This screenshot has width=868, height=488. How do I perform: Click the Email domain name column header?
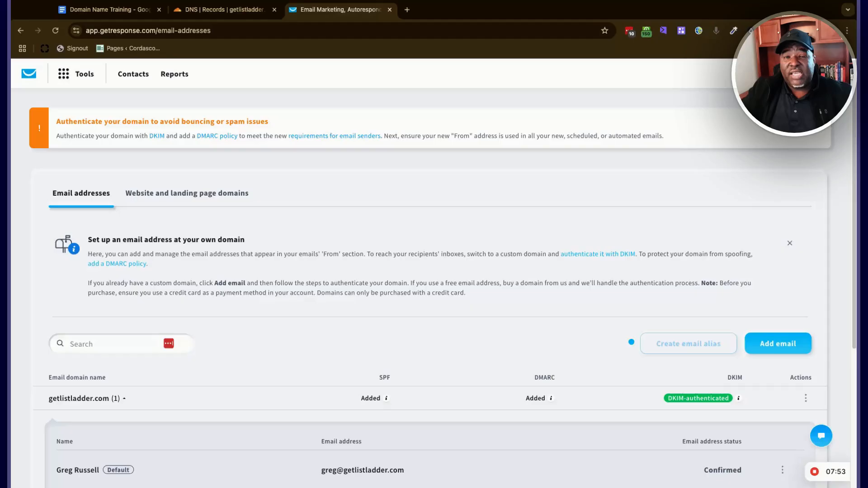(77, 377)
